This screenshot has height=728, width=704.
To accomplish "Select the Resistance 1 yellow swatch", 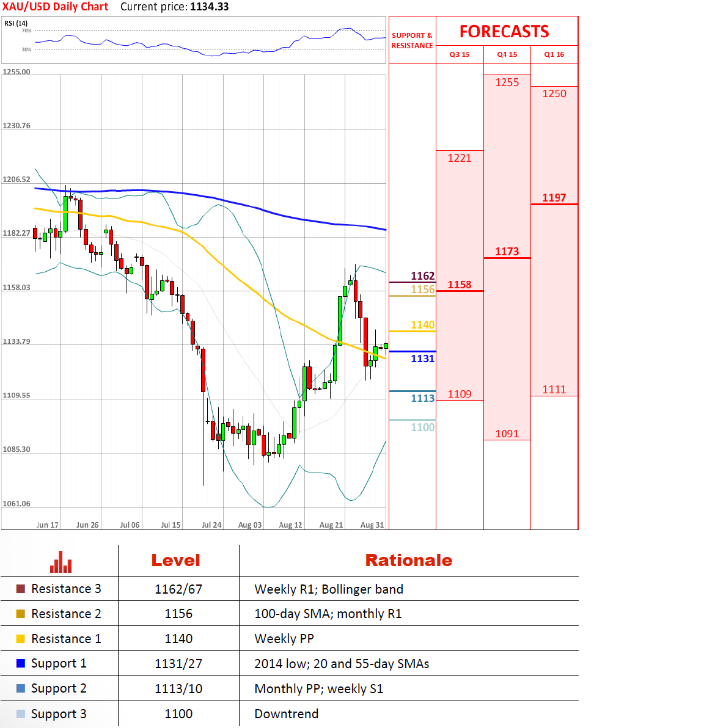I will (x=21, y=639).
